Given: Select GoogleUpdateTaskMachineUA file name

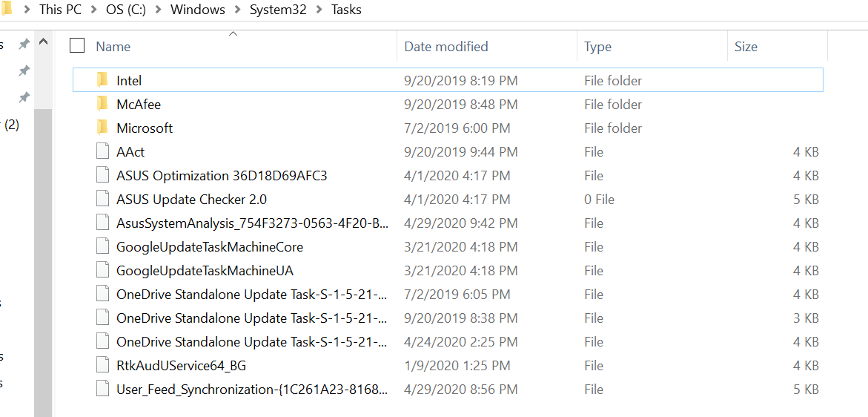Looking at the screenshot, I should [x=205, y=272].
